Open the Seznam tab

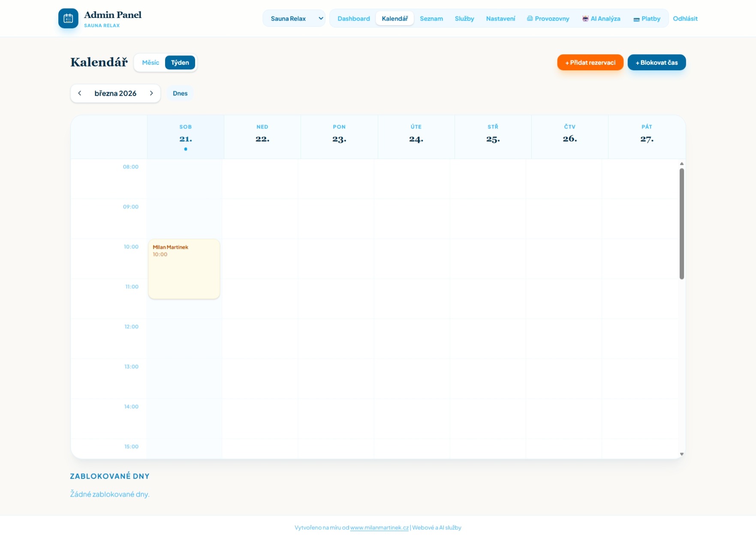pyautogui.click(x=431, y=18)
